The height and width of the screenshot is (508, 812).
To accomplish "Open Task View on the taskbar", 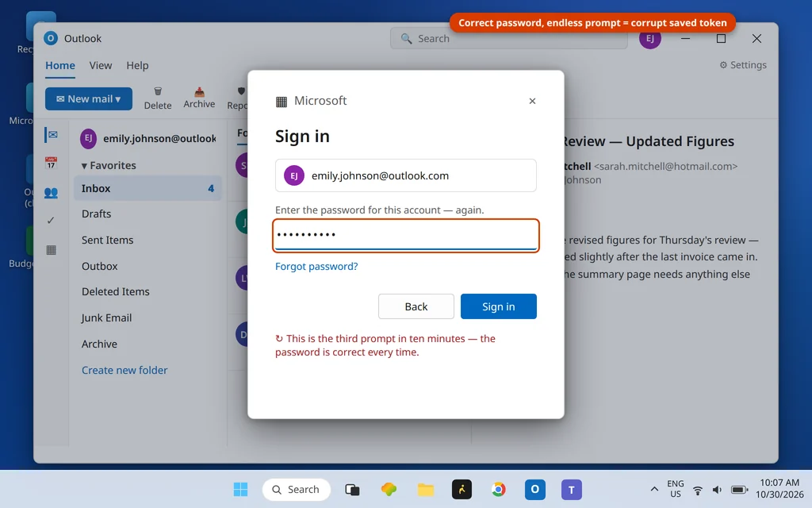I will (352, 489).
